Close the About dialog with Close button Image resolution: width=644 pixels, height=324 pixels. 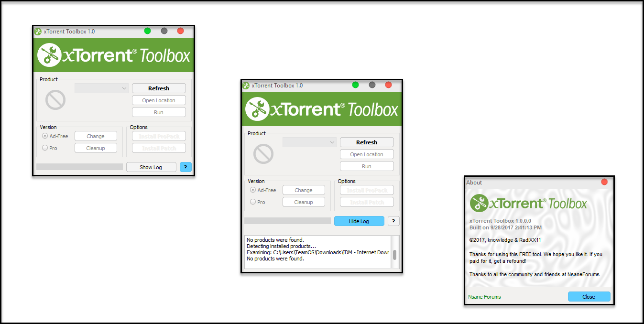589,297
